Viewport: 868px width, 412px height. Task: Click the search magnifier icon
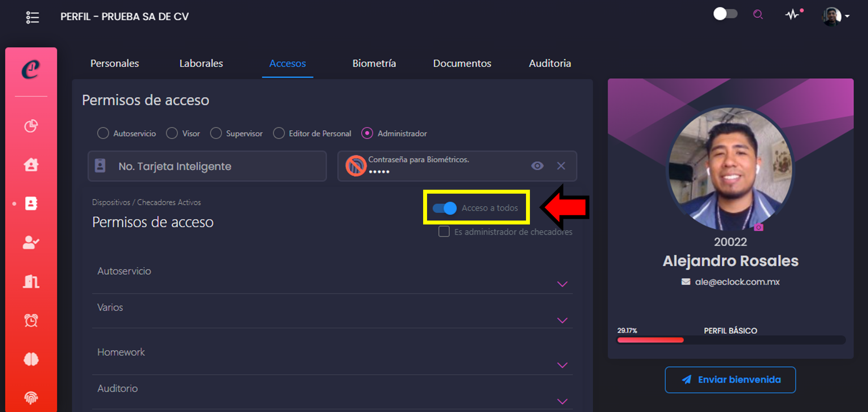click(758, 15)
